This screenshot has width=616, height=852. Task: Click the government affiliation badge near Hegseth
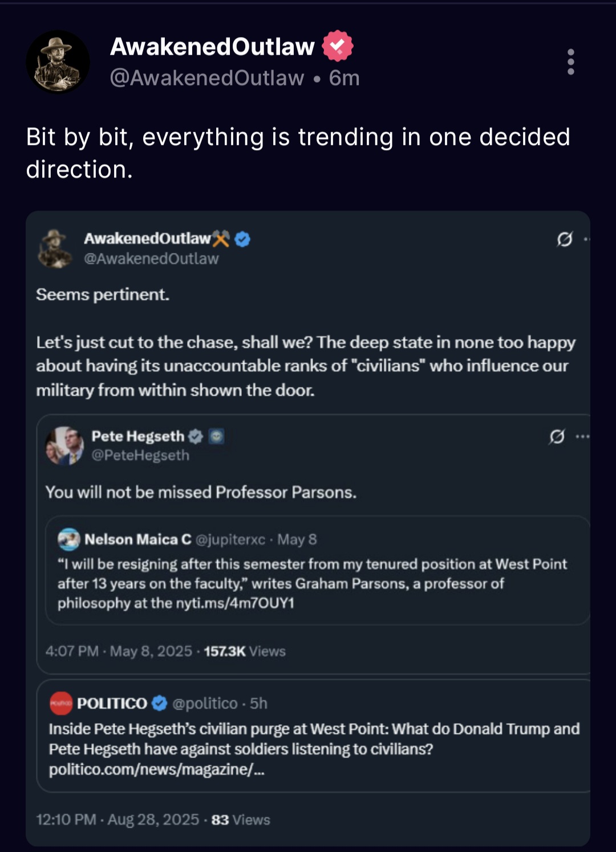pyautogui.click(x=216, y=437)
